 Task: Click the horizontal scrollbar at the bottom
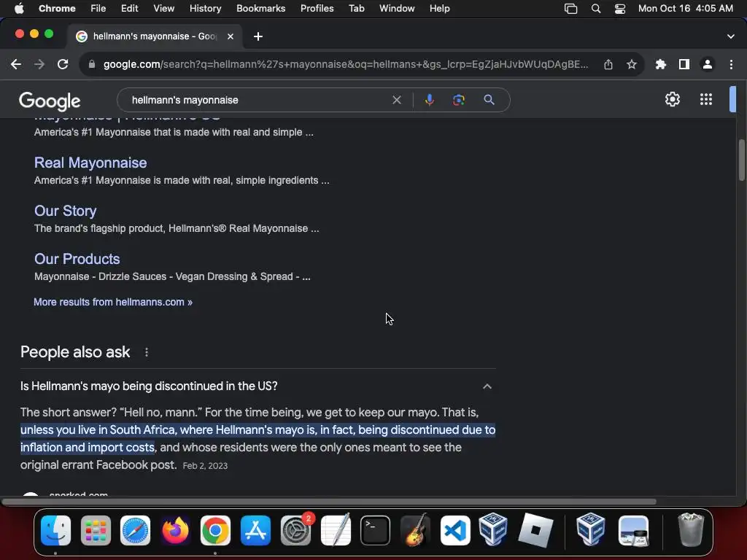coord(329,502)
